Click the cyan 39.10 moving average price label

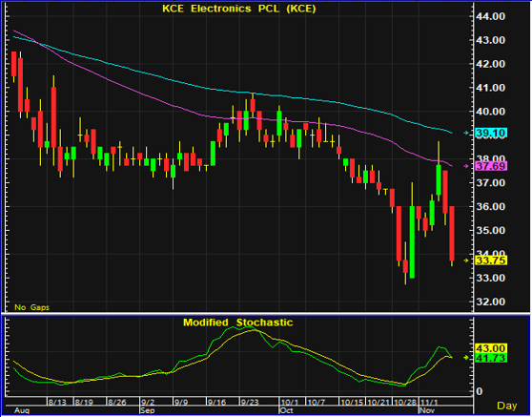pos(491,133)
